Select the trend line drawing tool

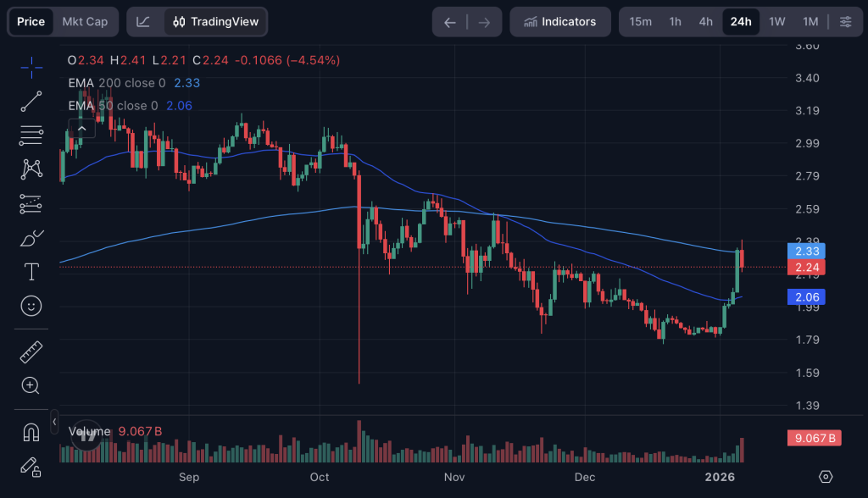(31, 100)
